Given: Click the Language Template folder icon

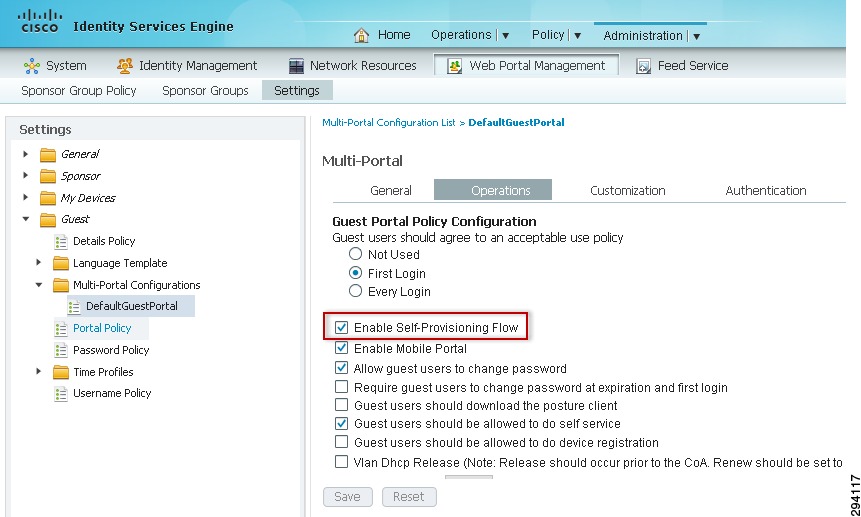Looking at the screenshot, I should point(61,263).
